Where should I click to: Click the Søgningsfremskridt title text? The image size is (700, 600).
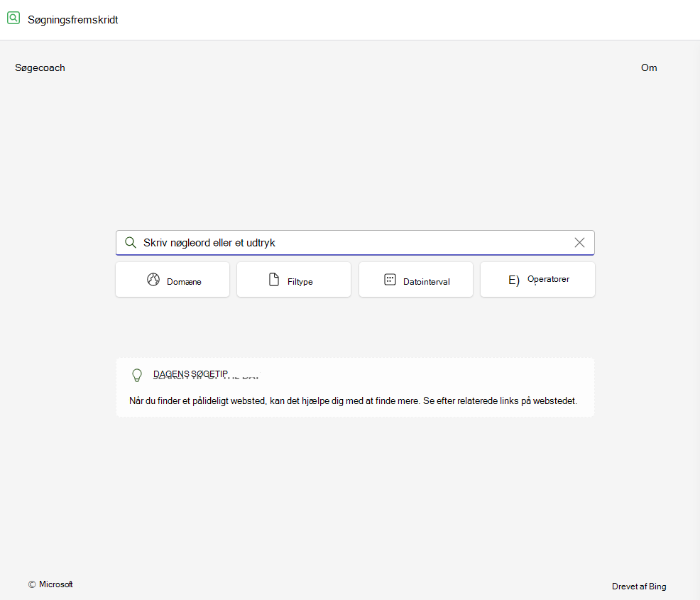point(72,20)
